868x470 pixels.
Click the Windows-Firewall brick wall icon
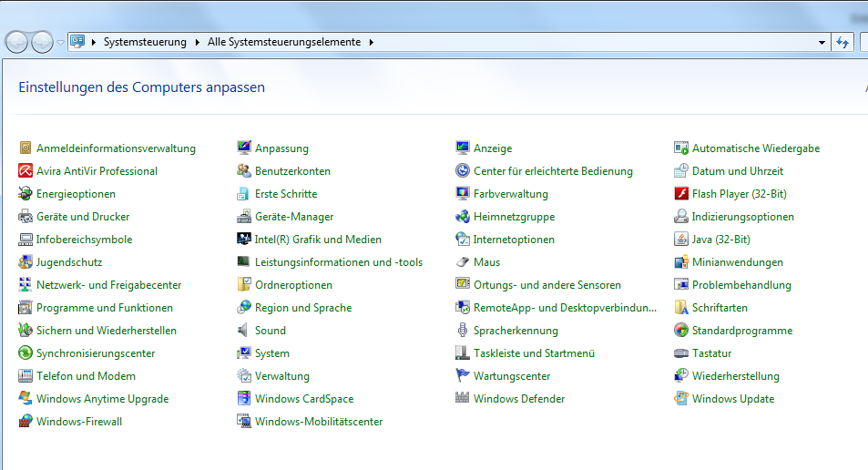point(26,421)
